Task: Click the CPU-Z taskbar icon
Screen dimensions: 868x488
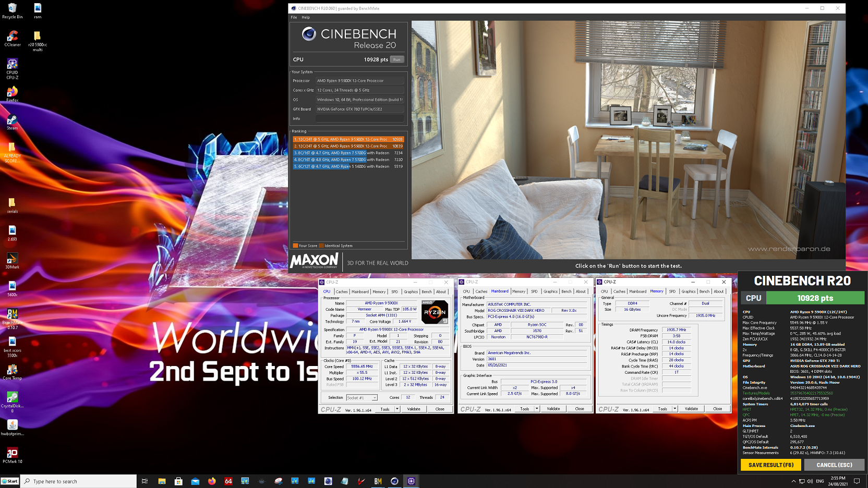Action: point(411,481)
